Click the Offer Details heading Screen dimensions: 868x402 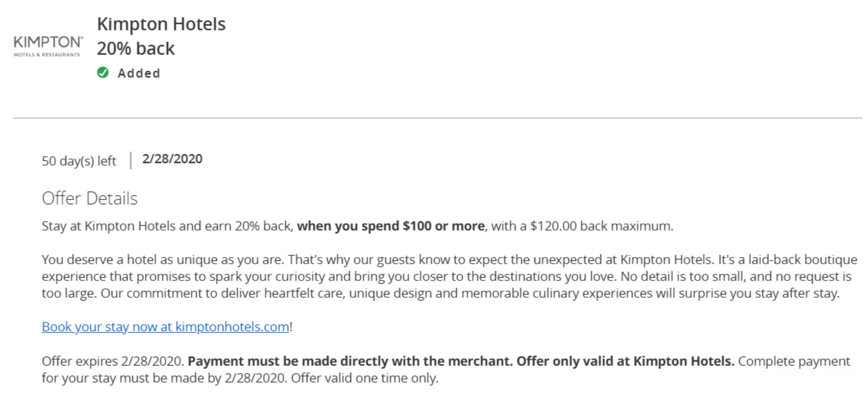click(x=90, y=198)
